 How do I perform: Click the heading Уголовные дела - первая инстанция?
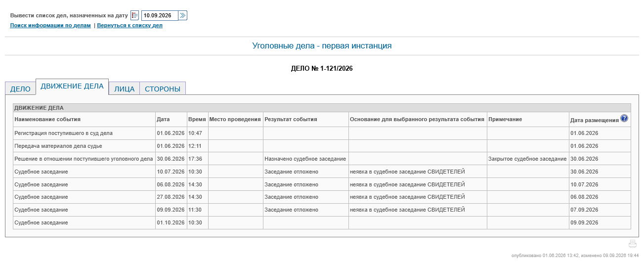point(322,46)
